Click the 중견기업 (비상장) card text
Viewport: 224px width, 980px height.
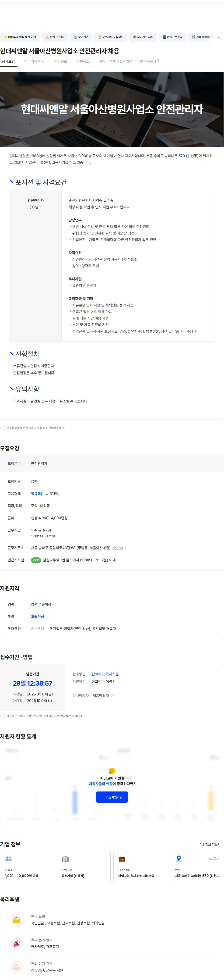pyautogui.click(x=73, y=876)
